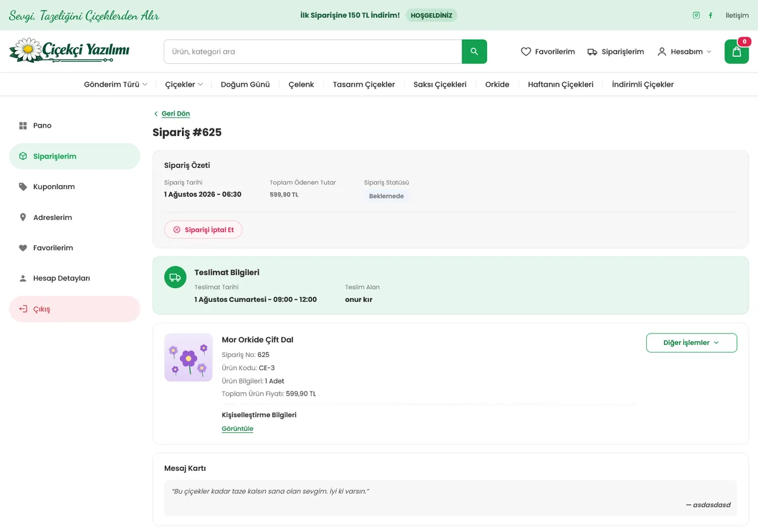758x532 pixels.
Task: Visit the Instagram icon link
Action: tap(696, 15)
